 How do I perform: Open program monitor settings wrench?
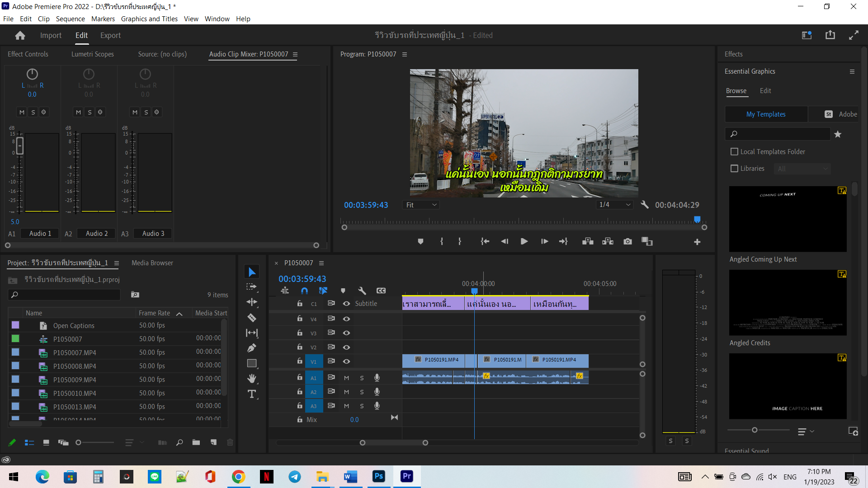click(645, 205)
